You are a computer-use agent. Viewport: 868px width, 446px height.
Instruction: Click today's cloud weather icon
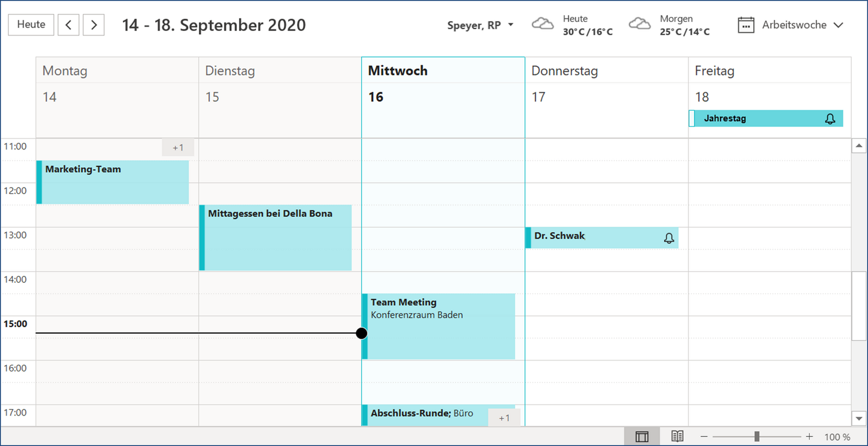pos(542,24)
